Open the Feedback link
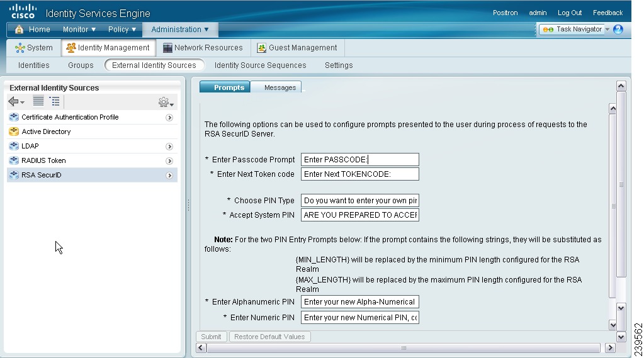 tap(607, 13)
